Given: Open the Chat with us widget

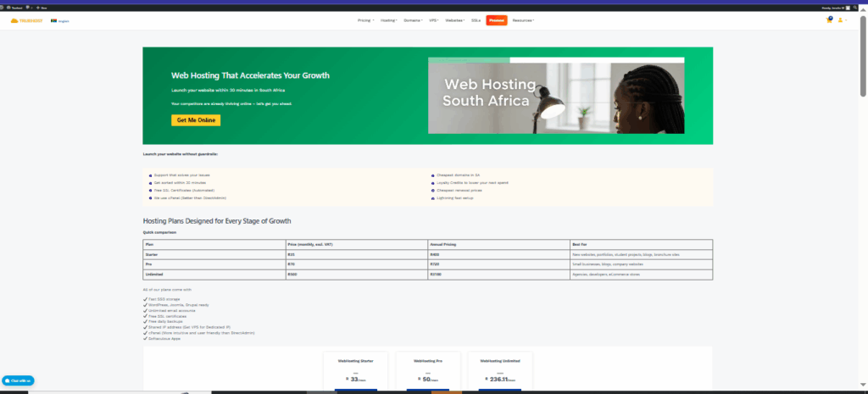Looking at the screenshot, I should point(18,380).
